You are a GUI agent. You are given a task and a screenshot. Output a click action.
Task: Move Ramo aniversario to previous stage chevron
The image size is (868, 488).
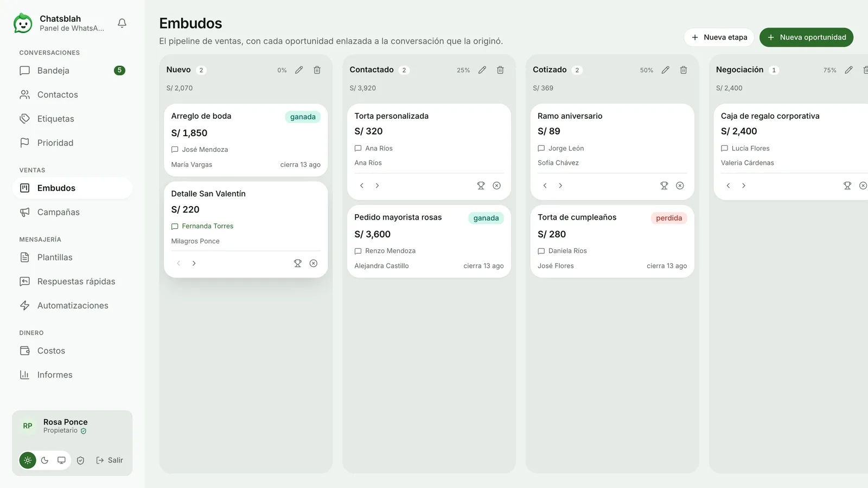point(545,185)
